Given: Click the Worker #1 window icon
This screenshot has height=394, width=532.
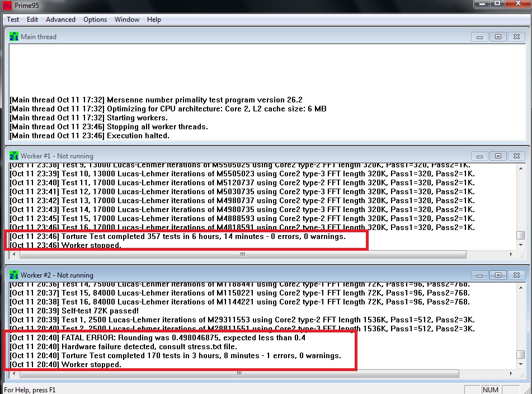Looking at the screenshot, I should click(x=14, y=156).
